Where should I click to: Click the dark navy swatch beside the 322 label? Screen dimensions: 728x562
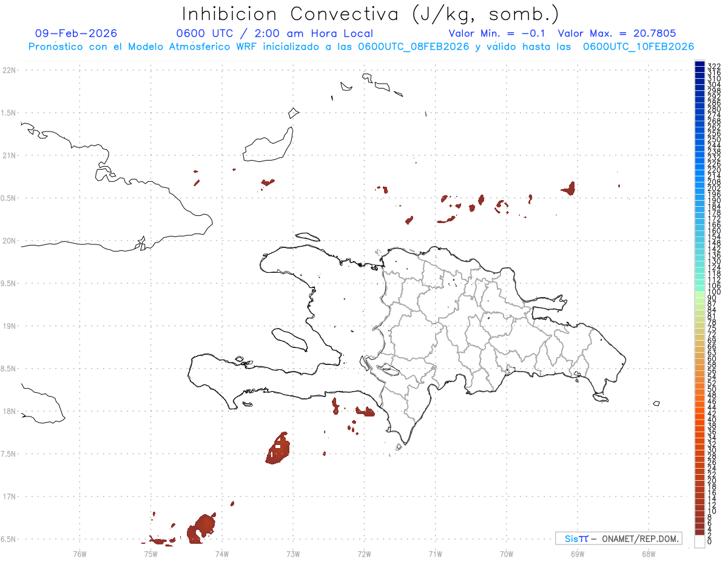coord(699,64)
